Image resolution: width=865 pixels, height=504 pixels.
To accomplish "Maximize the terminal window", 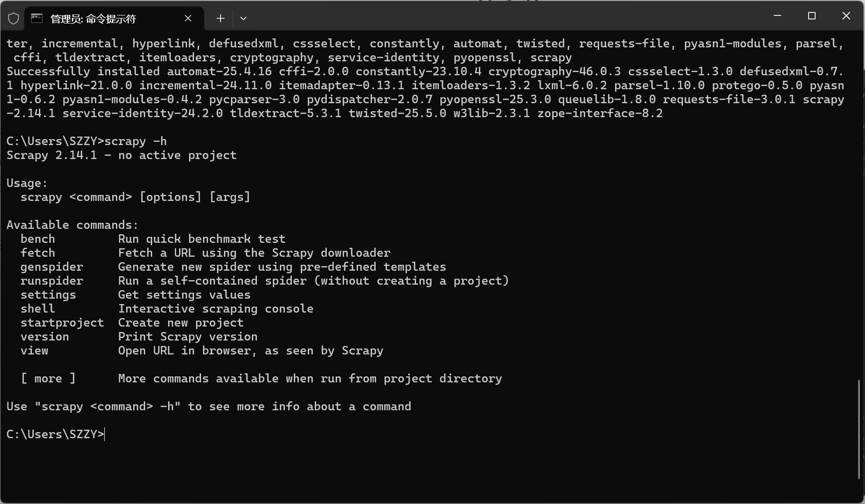I will (x=812, y=16).
